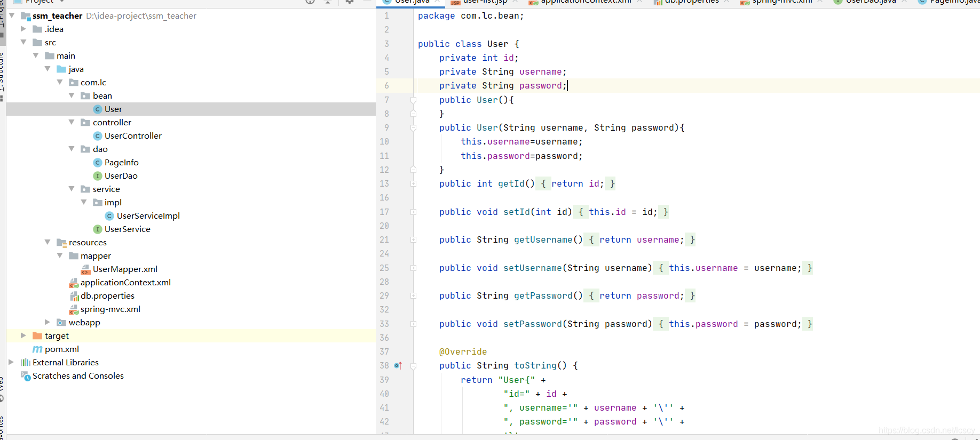This screenshot has width=980, height=440.
Task: Collapse the src folder
Action: (23, 42)
